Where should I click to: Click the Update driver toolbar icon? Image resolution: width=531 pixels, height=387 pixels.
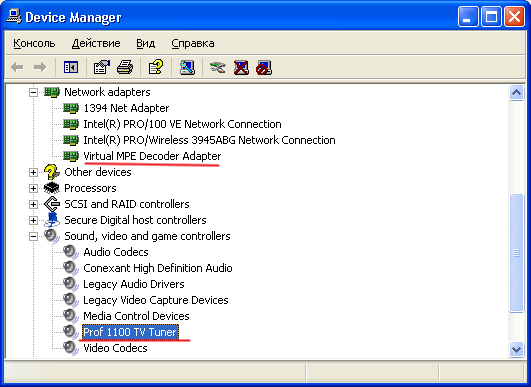(217, 67)
